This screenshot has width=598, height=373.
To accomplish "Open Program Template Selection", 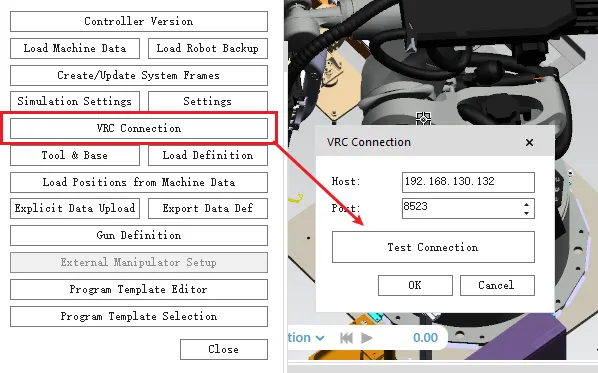I will pos(139,317).
